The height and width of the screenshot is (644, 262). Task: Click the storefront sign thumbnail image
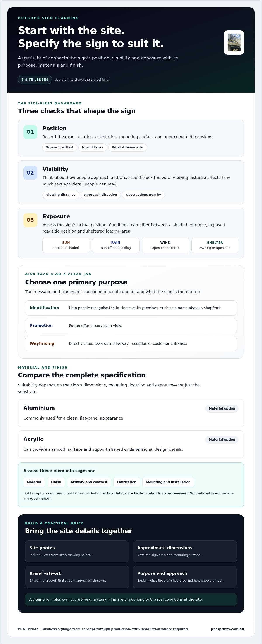234,42
